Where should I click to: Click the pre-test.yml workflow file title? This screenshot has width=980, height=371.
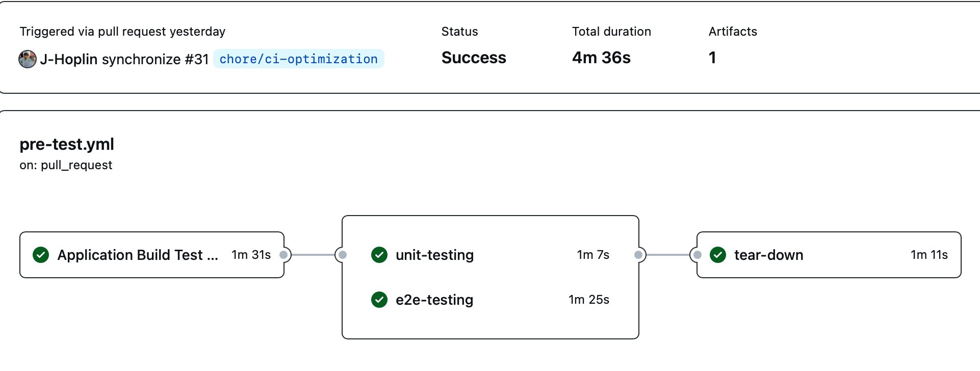[x=67, y=144]
